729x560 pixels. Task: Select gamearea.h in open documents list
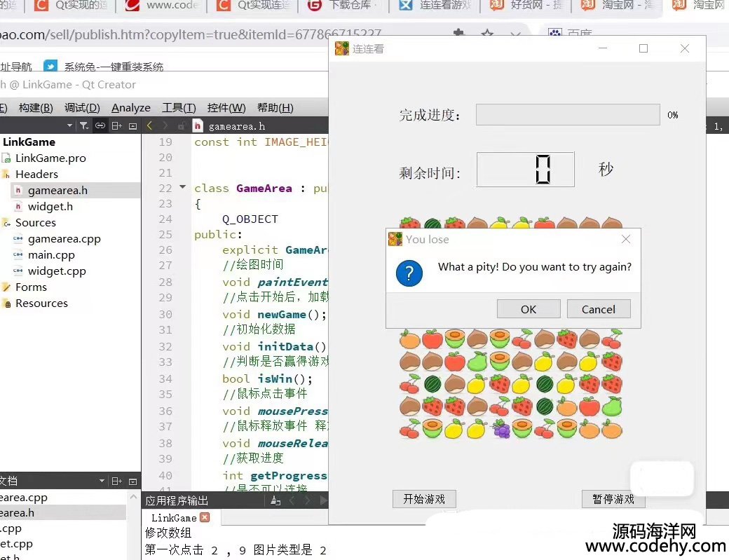(x=17, y=512)
